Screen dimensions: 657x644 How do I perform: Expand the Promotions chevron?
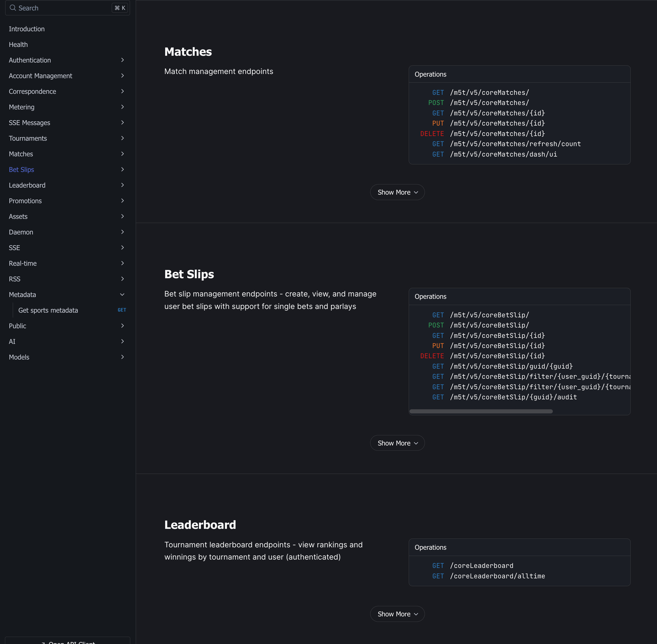(x=122, y=201)
